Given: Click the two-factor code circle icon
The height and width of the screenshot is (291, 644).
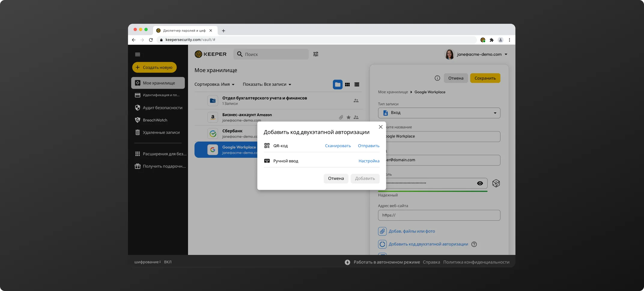Looking at the screenshot, I should pyautogui.click(x=382, y=244).
